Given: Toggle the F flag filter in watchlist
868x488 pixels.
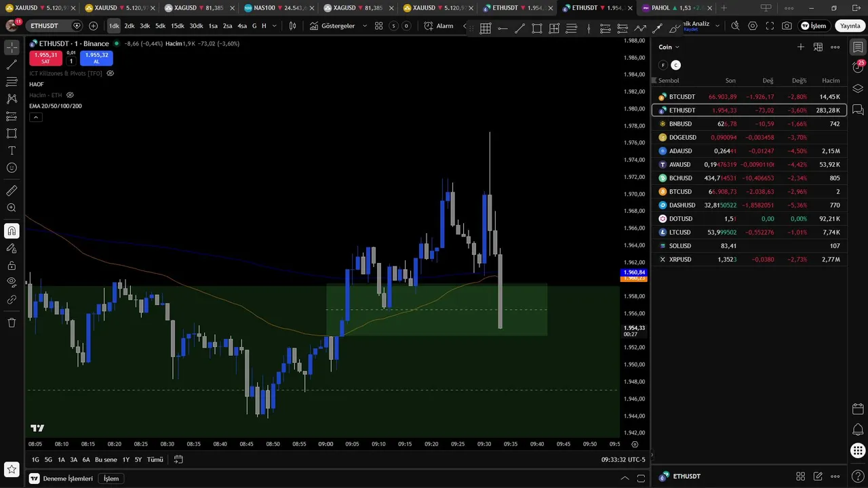Looking at the screenshot, I should 663,65.
